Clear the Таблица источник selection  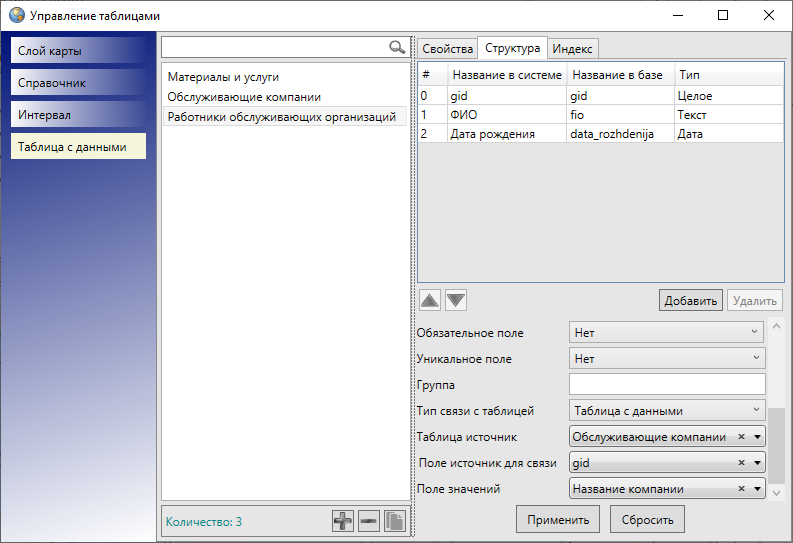click(x=741, y=437)
